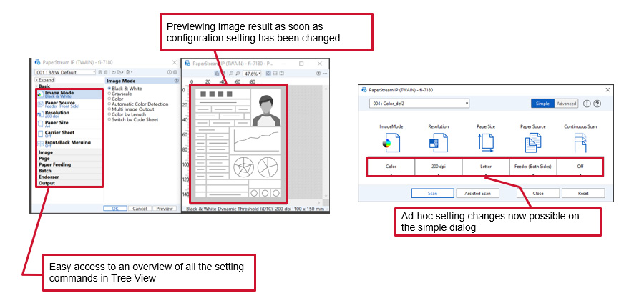Expand the Page category in Tree View
The image size is (644, 298).
69,158
